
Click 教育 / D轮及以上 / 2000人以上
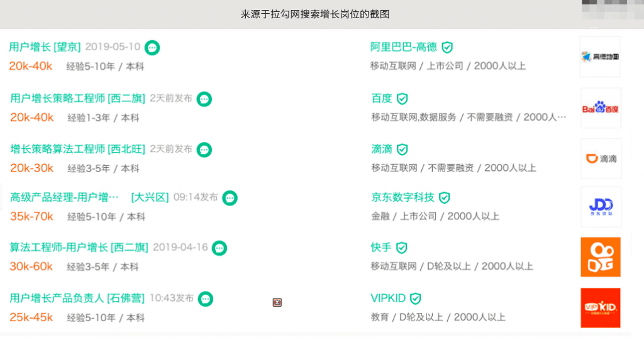point(438,317)
